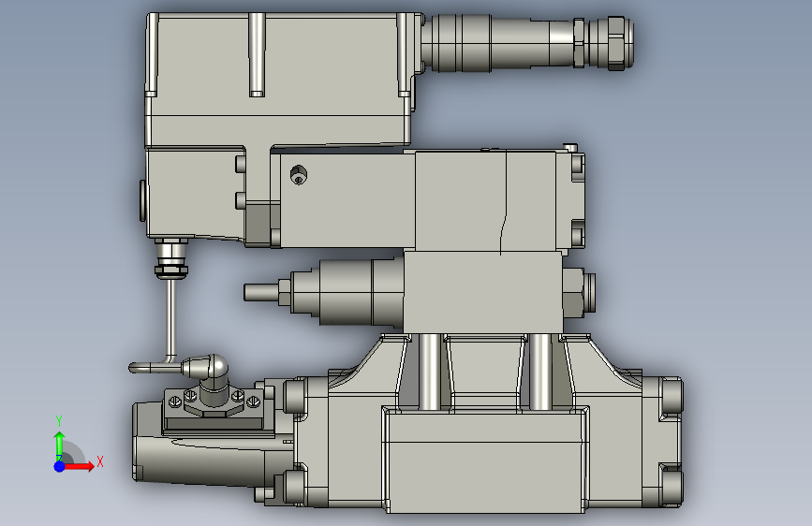Select the round socket plug on the pilot valve body
This screenshot has width=812, height=526.
[298, 175]
